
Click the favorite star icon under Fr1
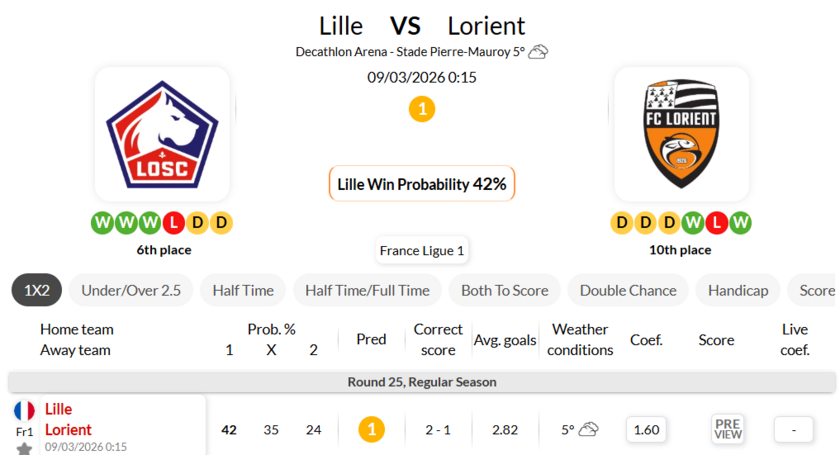point(24,449)
